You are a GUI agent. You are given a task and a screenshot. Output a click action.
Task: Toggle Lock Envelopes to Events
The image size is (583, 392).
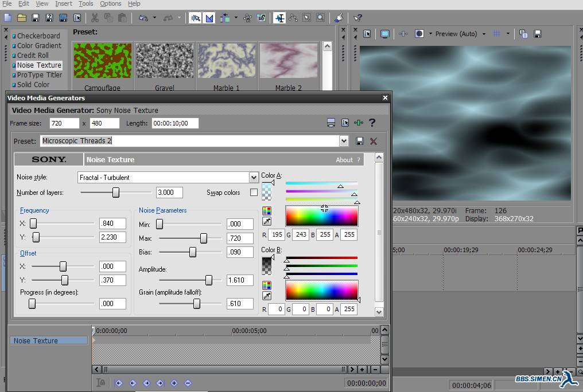coord(247,17)
